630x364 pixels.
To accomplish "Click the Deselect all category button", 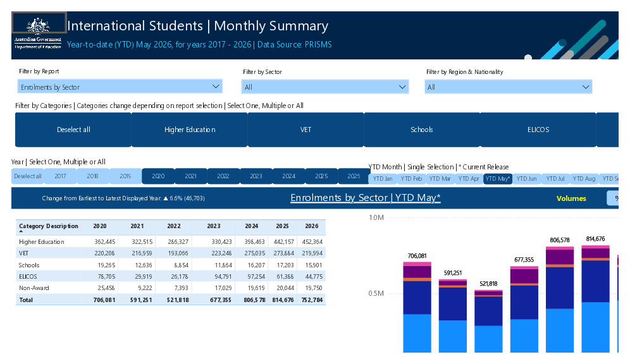I will (73, 130).
